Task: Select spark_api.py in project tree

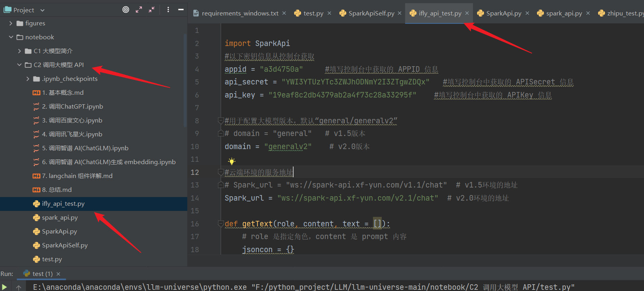Action: tap(55, 218)
